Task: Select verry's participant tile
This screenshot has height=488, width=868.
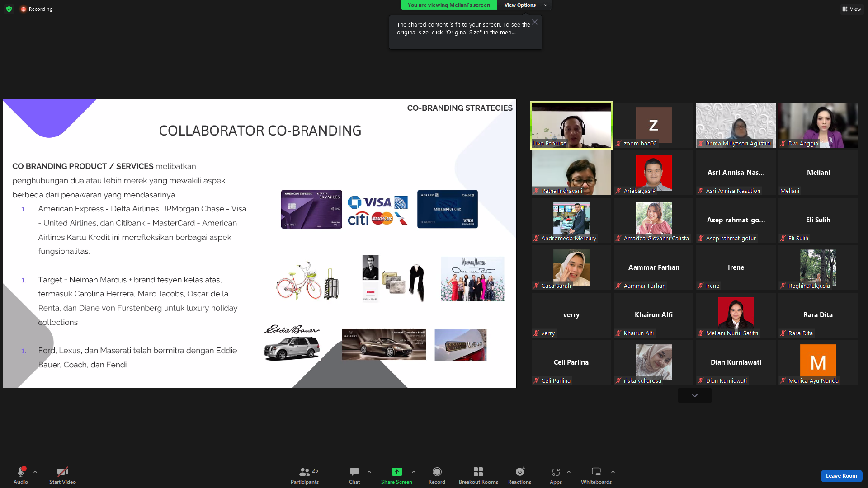Action: tap(571, 315)
